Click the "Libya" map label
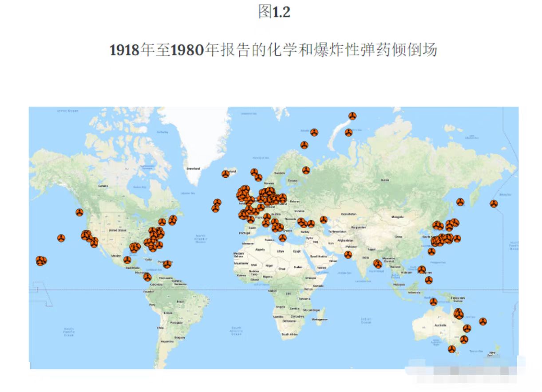The width and height of the screenshot is (542, 392). 280,251
